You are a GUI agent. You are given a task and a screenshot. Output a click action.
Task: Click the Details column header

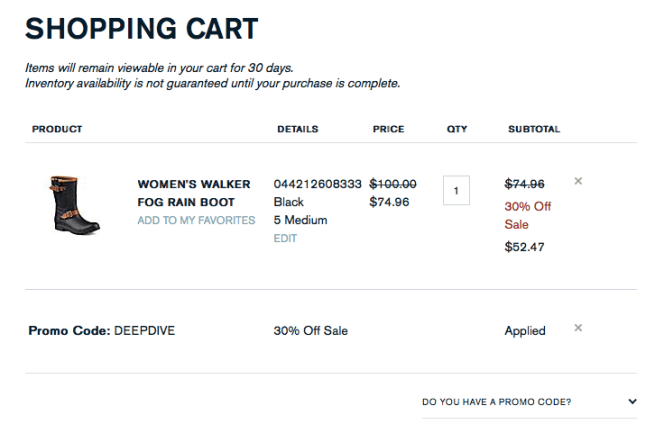pos(298,129)
